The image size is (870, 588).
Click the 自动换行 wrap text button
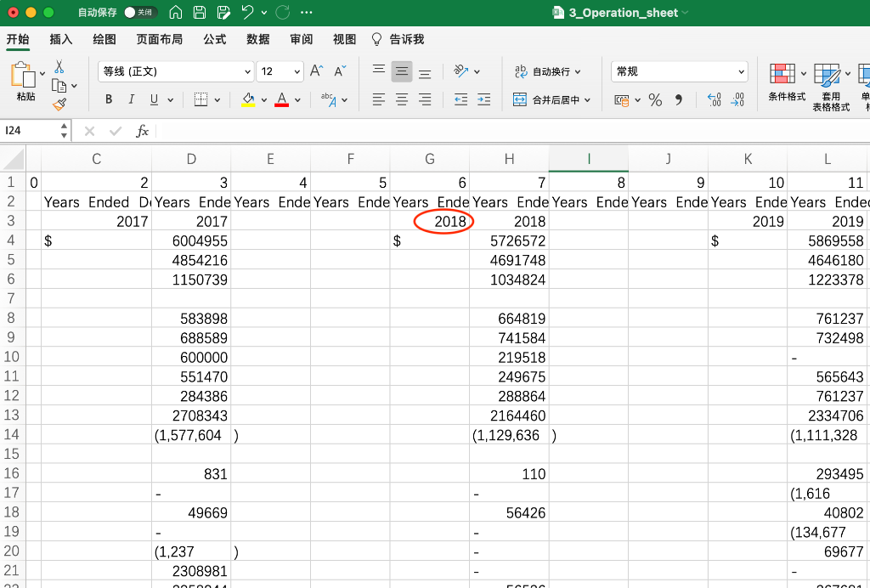pos(548,71)
